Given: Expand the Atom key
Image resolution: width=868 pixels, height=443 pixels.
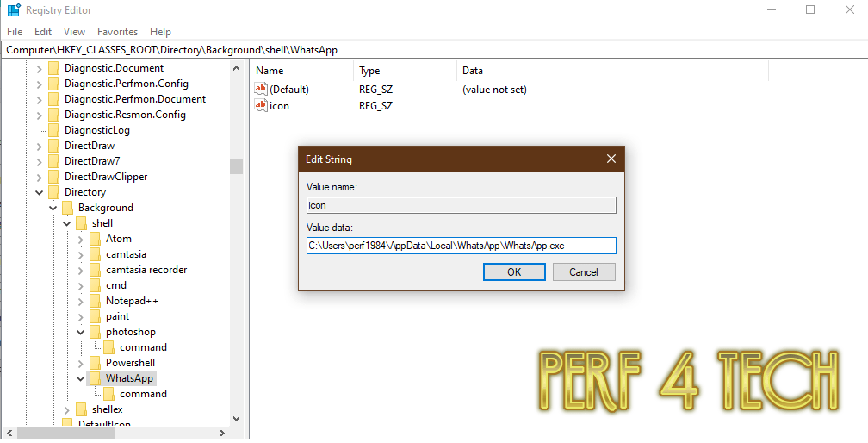Looking at the screenshot, I should click(x=80, y=240).
